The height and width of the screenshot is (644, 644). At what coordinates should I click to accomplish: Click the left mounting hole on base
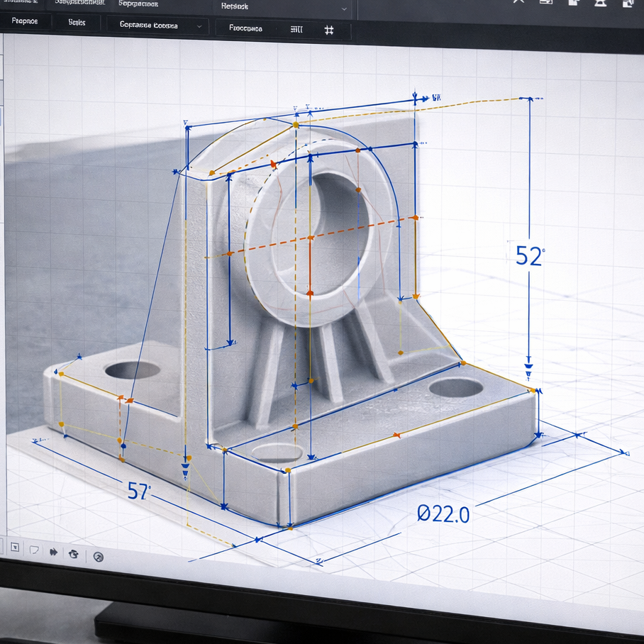pyautogui.click(x=132, y=370)
